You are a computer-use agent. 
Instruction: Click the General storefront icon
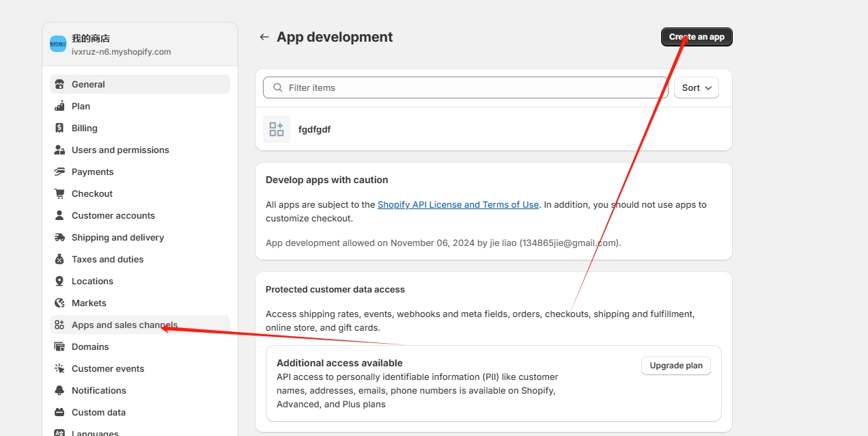point(59,84)
